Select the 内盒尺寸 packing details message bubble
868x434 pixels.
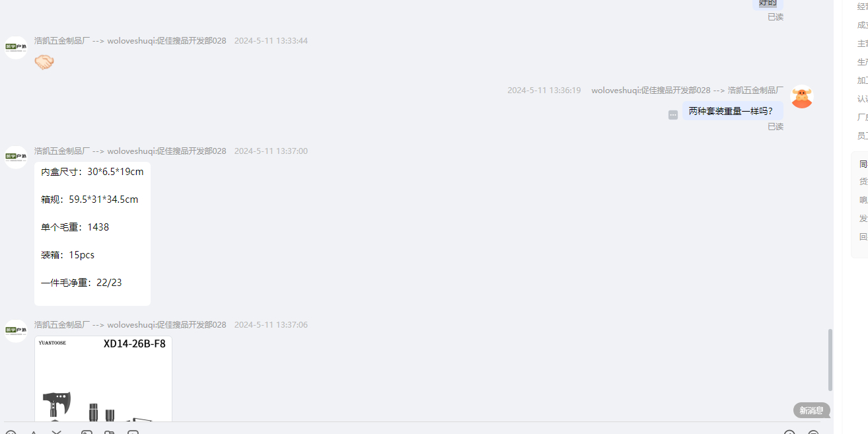[92, 234]
